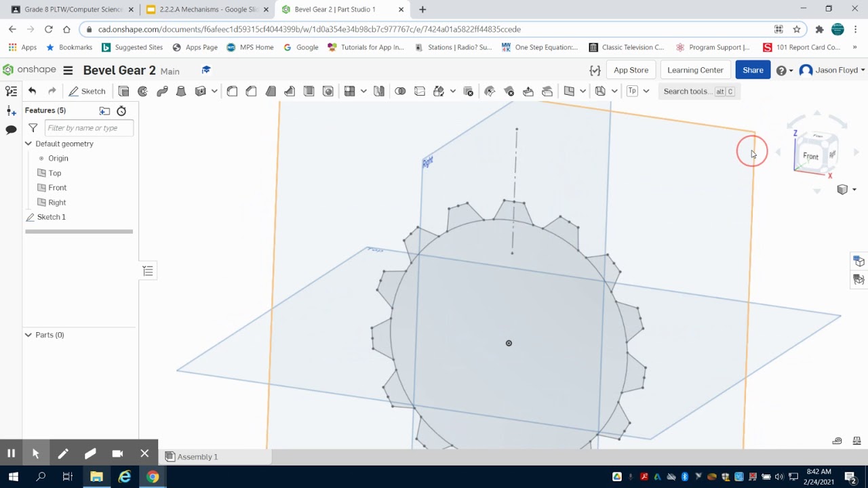Select the Linear pattern tool

pyautogui.click(x=350, y=91)
